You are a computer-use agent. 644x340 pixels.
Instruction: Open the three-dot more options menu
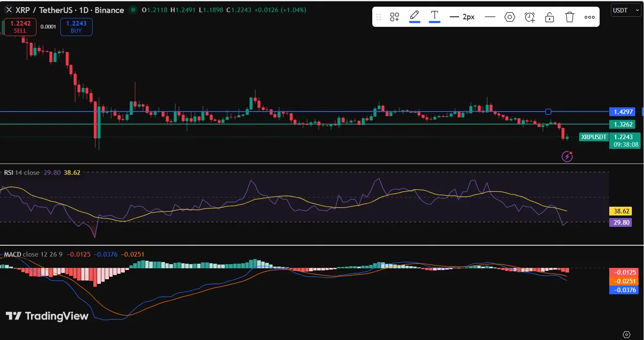[589, 17]
